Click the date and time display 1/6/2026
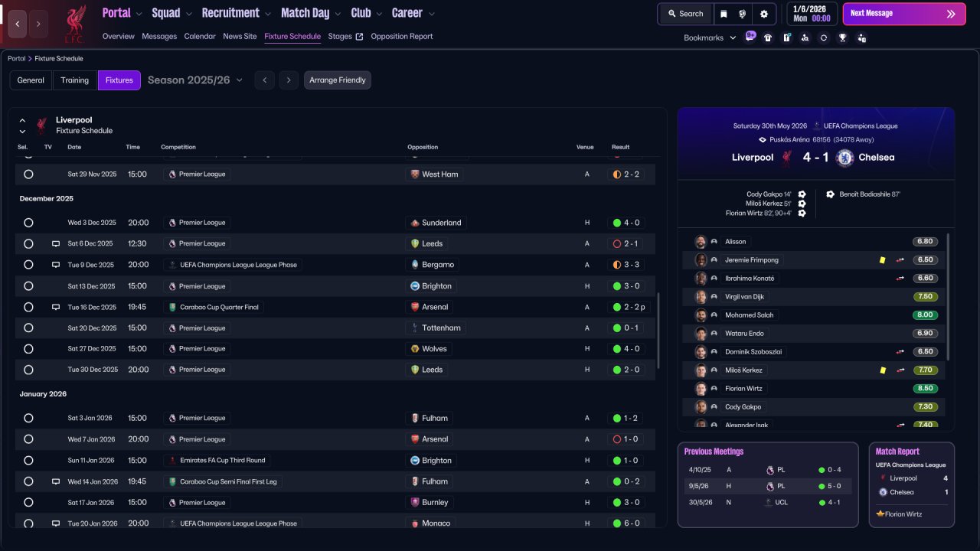980x551 pixels. point(812,14)
